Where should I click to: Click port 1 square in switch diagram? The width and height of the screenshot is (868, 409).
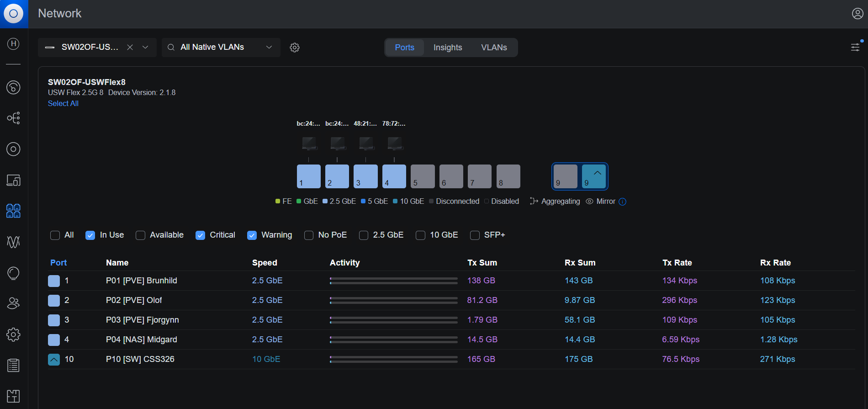(309, 176)
